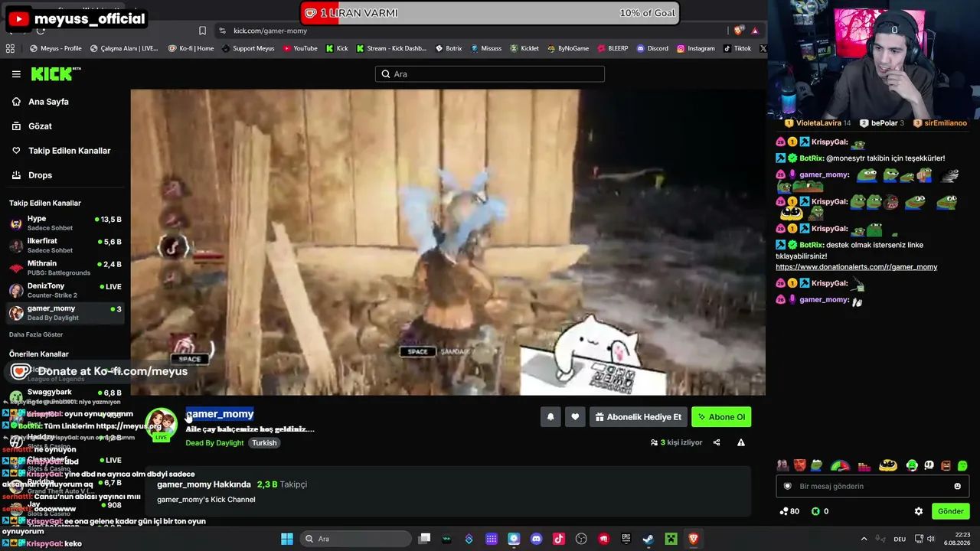Open the YouTube bookmark
980x551 pixels.
300,48
